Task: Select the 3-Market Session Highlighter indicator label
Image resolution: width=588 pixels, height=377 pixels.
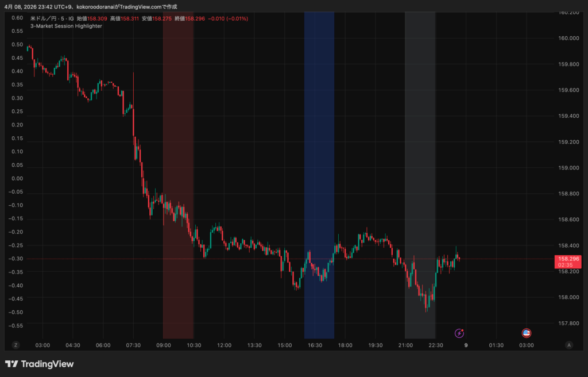Action: click(66, 26)
